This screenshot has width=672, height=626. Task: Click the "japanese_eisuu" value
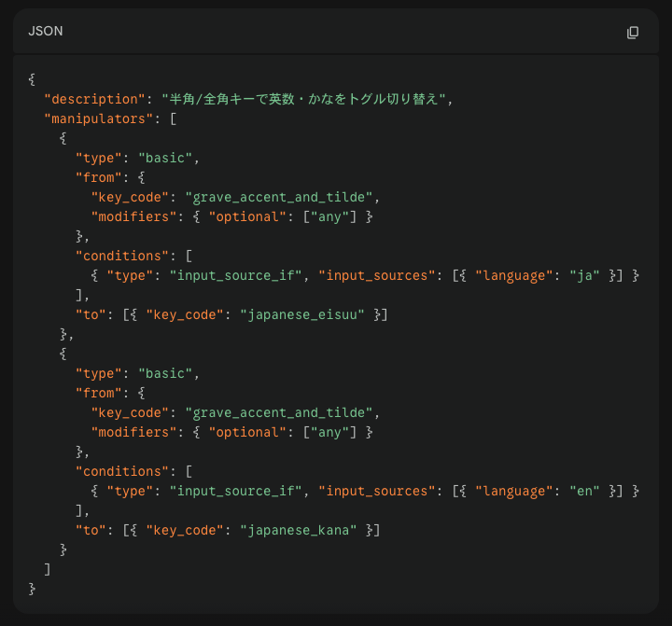point(301,314)
